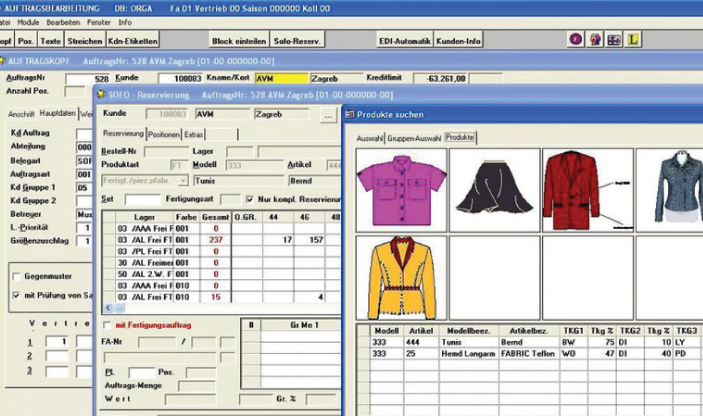Click the Modellbeez. column header

click(469, 331)
